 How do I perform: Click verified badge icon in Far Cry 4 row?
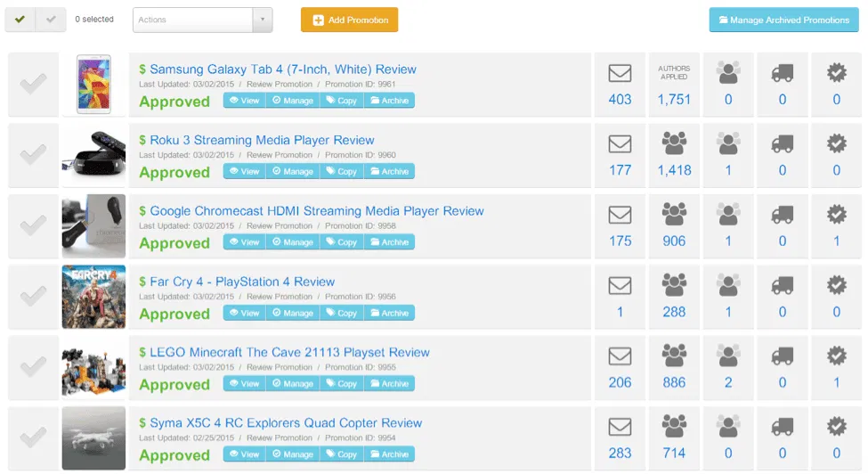pos(836,285)
